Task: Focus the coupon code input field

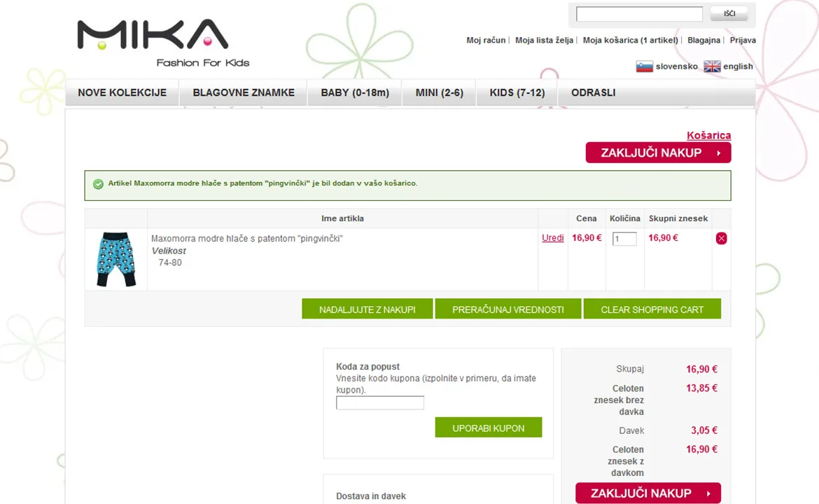Action: (x=379, y=402)
